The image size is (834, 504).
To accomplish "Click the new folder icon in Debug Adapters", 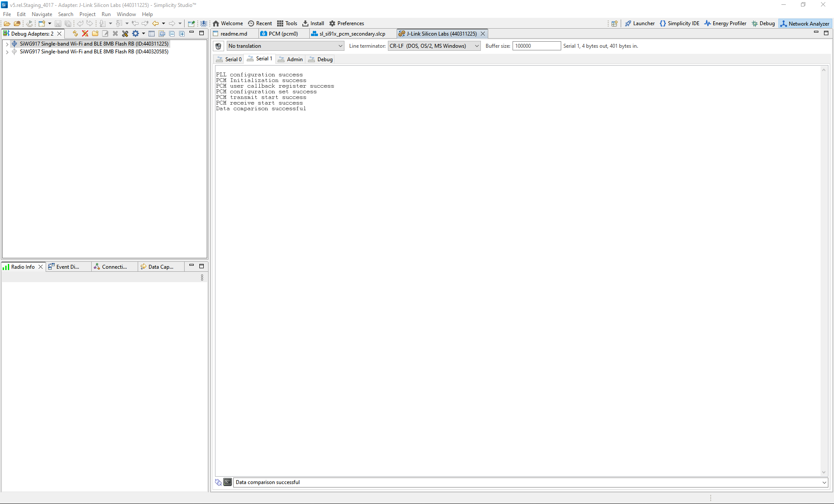I will click(95, 33).
